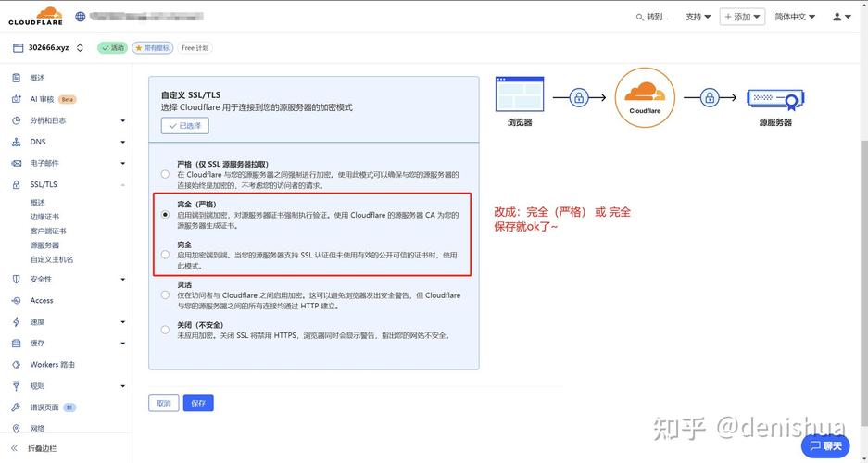868x463 pixels.
Task: Click the funnel icon for 规则
Action: coord(17,386)
